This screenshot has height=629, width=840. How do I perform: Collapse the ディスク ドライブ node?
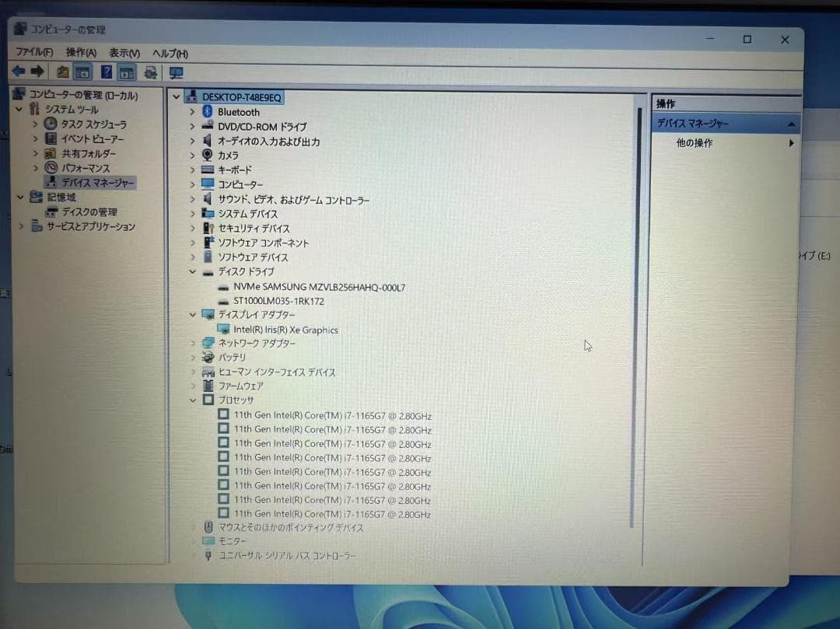point(193,272)
